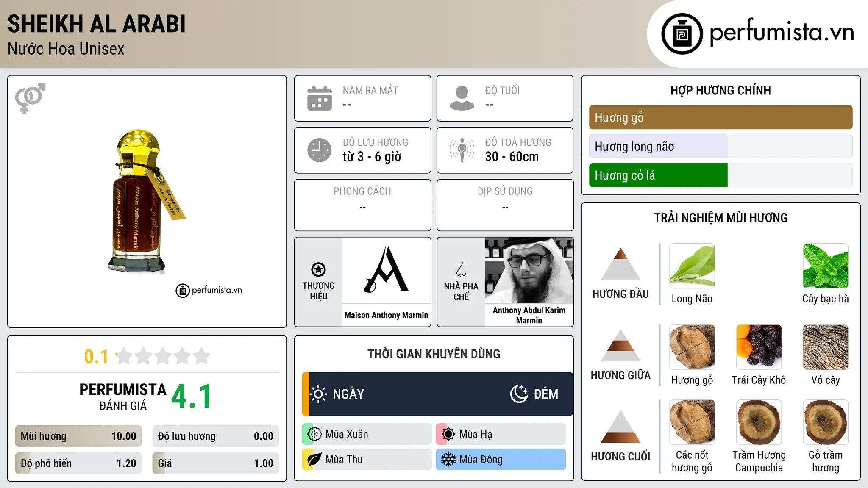868x488 pixels.
Task: Click the snowflake icon for Mùa Đông
Action: (448, 460)
